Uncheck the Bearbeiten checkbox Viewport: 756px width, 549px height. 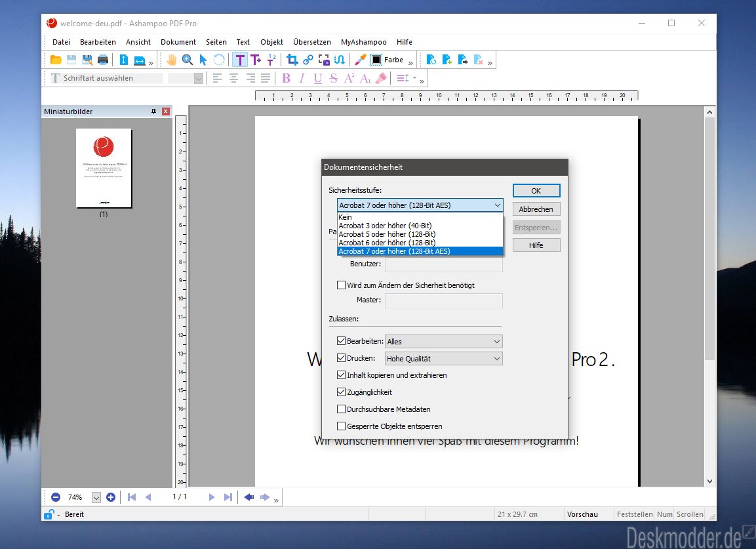pos(342,340)
